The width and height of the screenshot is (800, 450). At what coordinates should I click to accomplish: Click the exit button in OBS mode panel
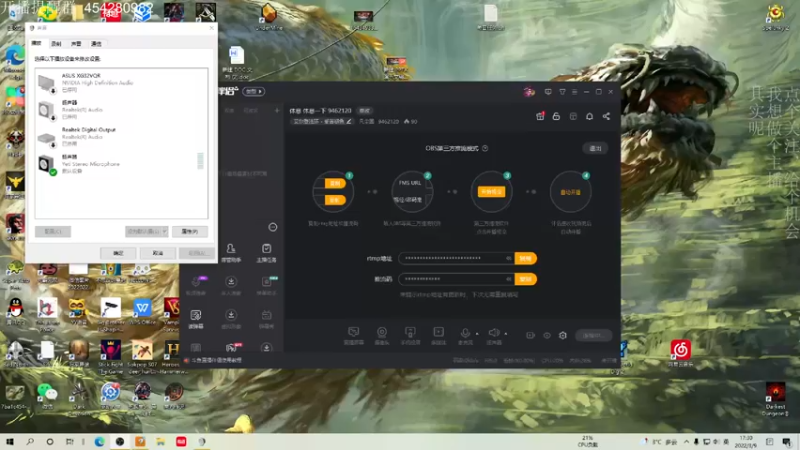pos(595,148)
